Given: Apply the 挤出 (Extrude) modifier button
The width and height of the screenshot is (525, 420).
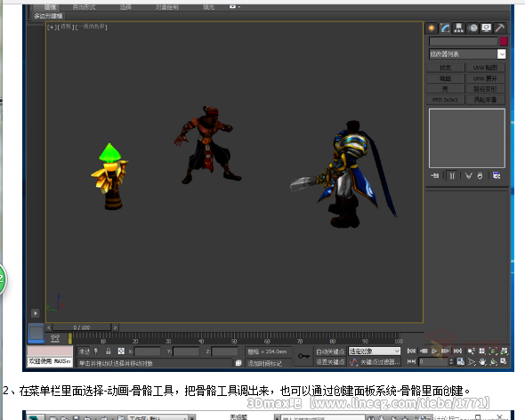Looking at the screenshot, I should click(x=445, y=68).
